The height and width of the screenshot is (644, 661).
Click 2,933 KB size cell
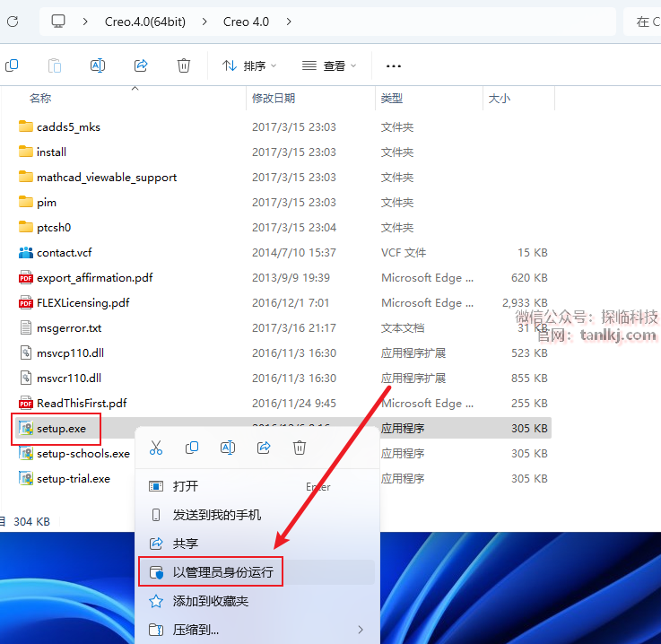coord(525,302)
